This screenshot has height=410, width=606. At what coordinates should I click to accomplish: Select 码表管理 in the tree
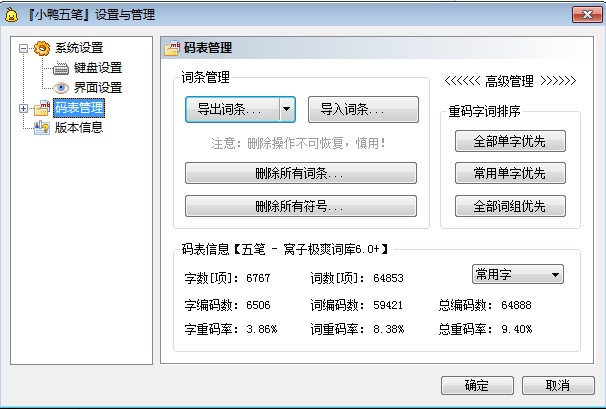pyautogui.click(x=79, y=108)
